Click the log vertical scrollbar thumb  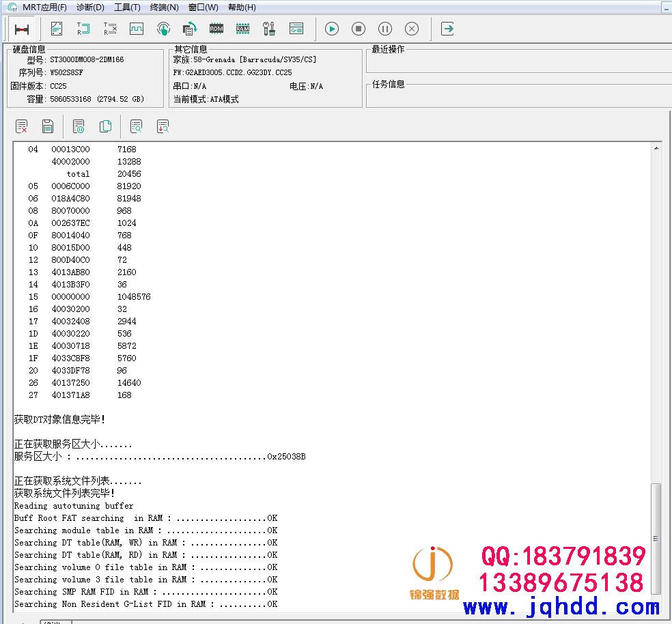(656, 539)
